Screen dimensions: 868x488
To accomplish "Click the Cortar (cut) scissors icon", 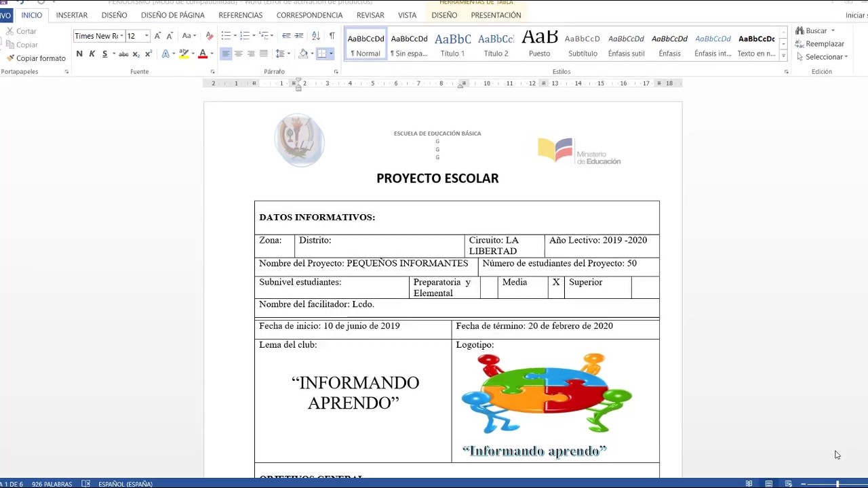I will click(9, 31).
